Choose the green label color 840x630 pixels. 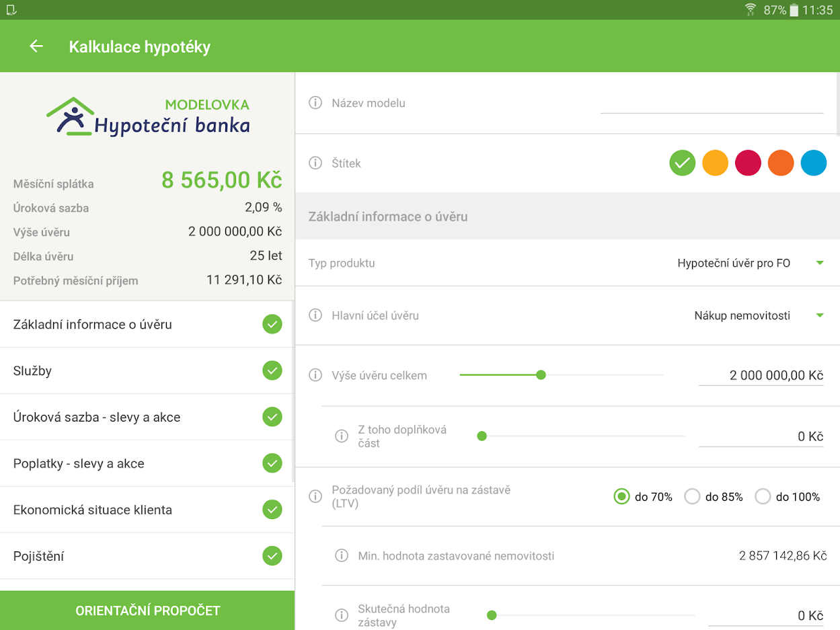682,163
